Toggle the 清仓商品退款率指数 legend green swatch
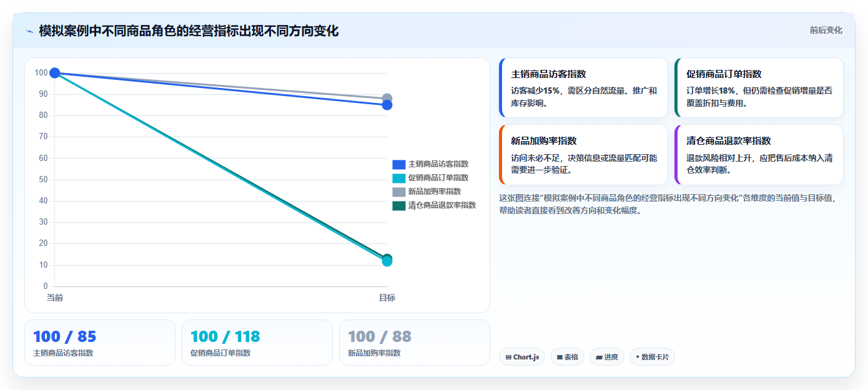This screenshot has height=390, width=868. (x=399, y=205)
